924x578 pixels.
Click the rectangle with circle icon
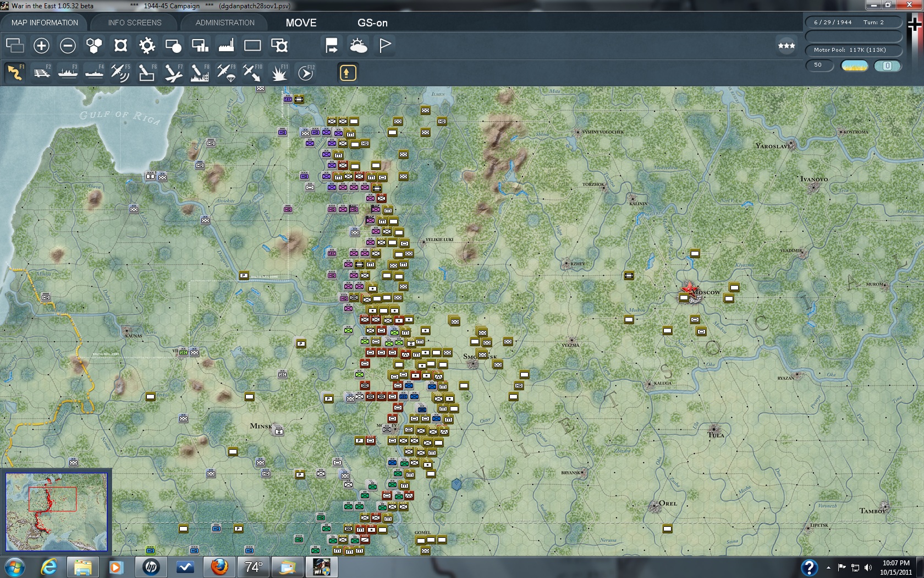tap(173, 45)
